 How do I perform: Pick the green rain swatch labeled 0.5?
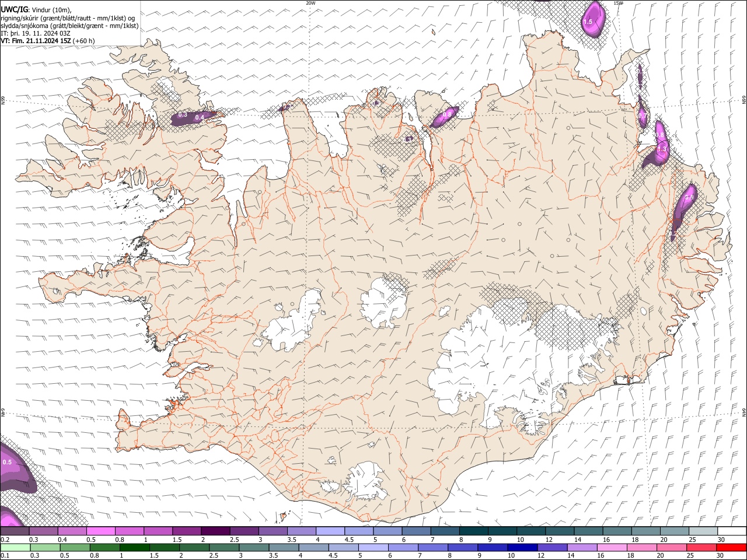point(75,547)
